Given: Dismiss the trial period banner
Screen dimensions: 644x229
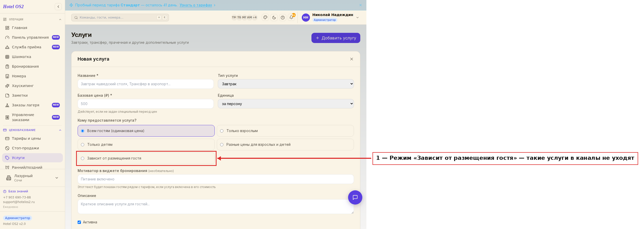Looking at the screenshot, I should coord(361,5).
